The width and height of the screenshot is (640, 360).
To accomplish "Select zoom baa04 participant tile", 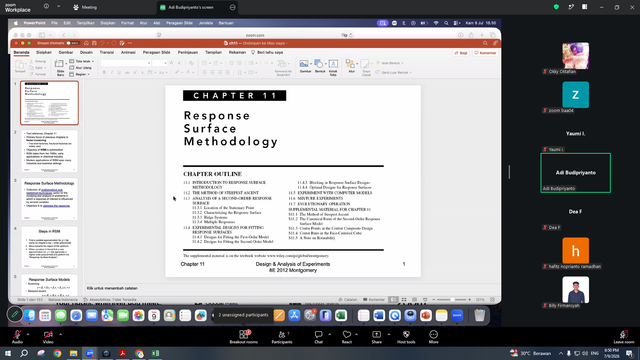I will point(576,95).
